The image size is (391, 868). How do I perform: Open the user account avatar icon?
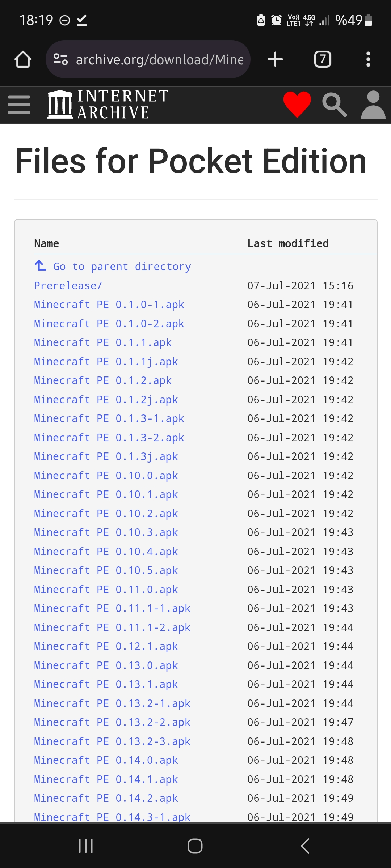click(x=373, y=105)
